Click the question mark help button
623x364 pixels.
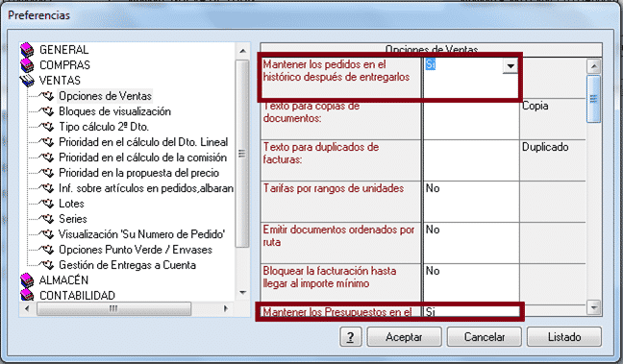click(350, 337)
